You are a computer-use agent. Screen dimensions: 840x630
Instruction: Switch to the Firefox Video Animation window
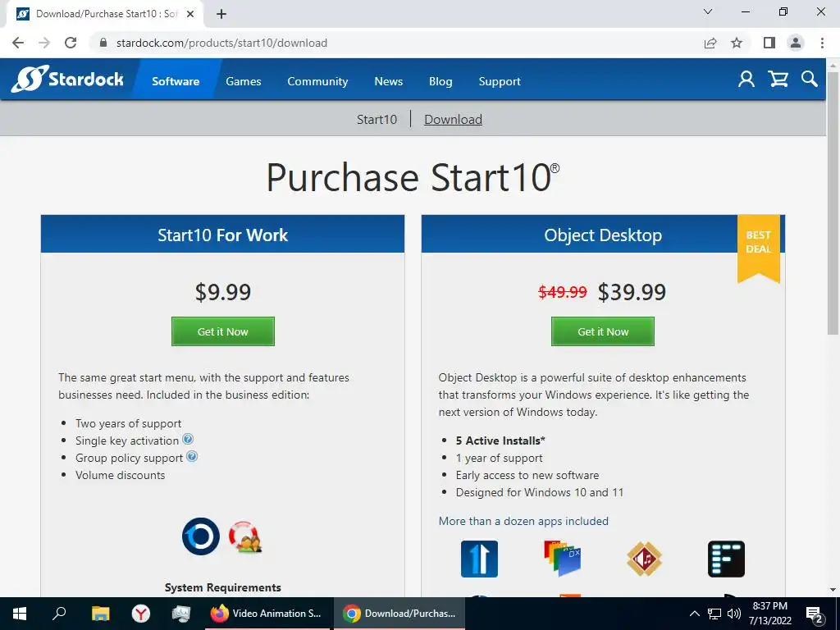point(267,614)
